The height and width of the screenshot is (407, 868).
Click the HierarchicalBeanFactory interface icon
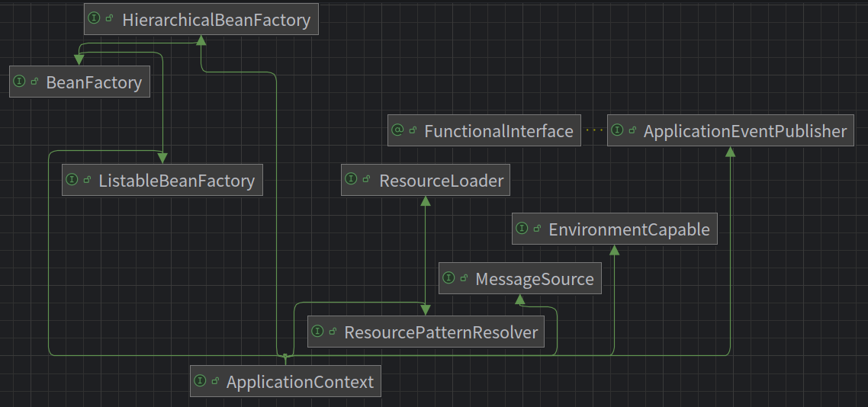[94, 18]
